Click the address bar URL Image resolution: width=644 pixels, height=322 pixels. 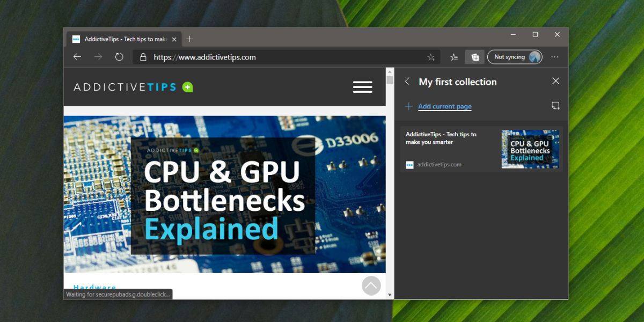pyautogui.click(x=204, y=57)
